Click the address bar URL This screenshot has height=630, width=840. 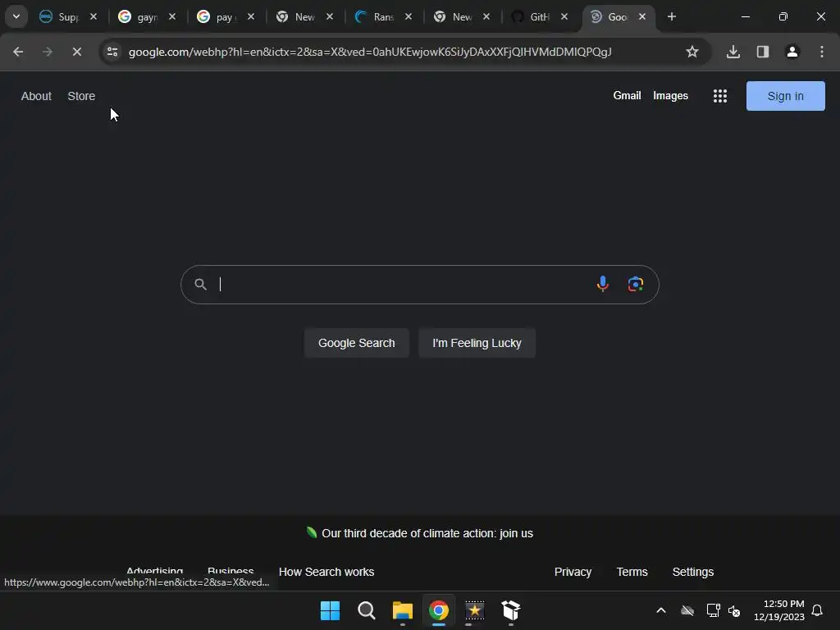tap(370, 52)
